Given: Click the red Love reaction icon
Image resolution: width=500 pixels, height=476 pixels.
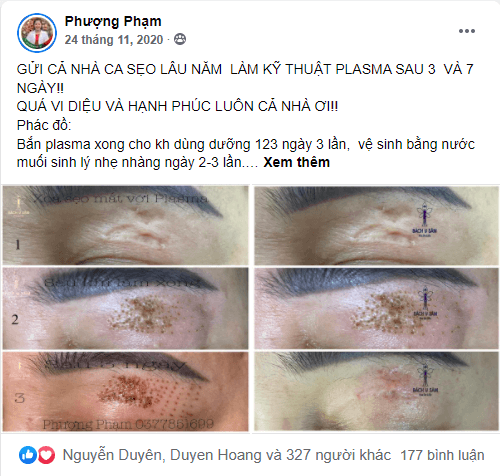Looking at the screenshot, I should (46, 455).
